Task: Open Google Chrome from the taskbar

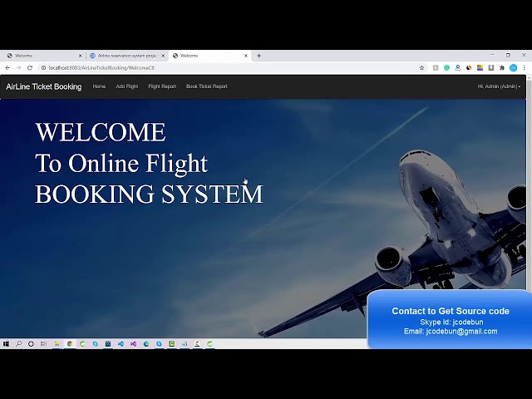Action: tap(70, 343)
